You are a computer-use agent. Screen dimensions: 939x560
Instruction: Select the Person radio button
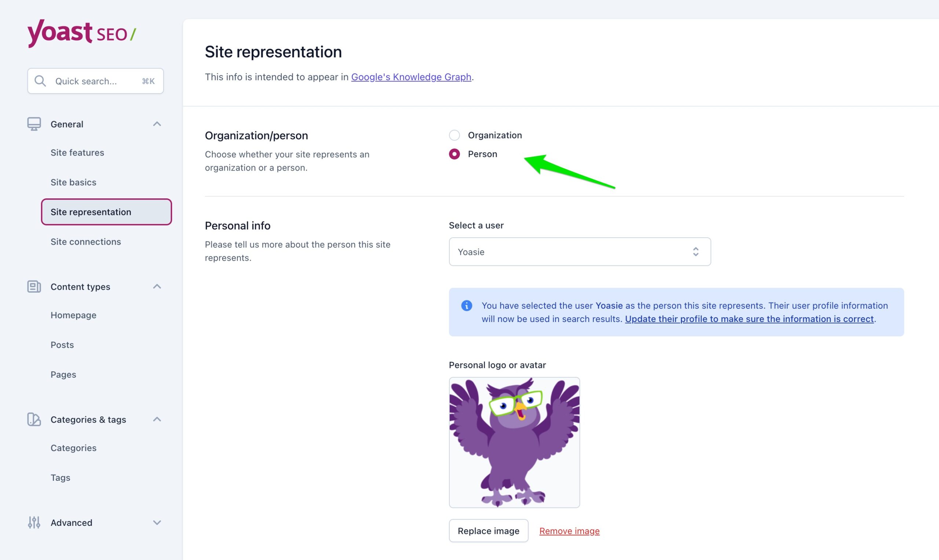(x=454, y=154)
